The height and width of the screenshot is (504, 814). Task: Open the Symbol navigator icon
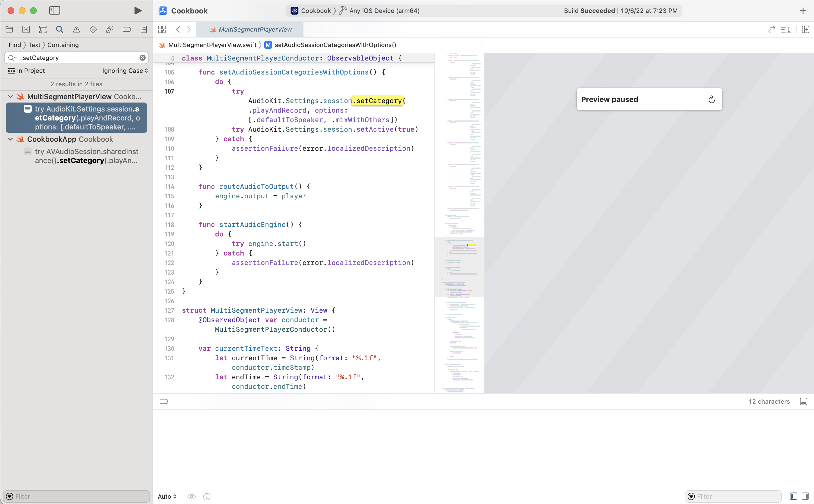tap(43, 29)
